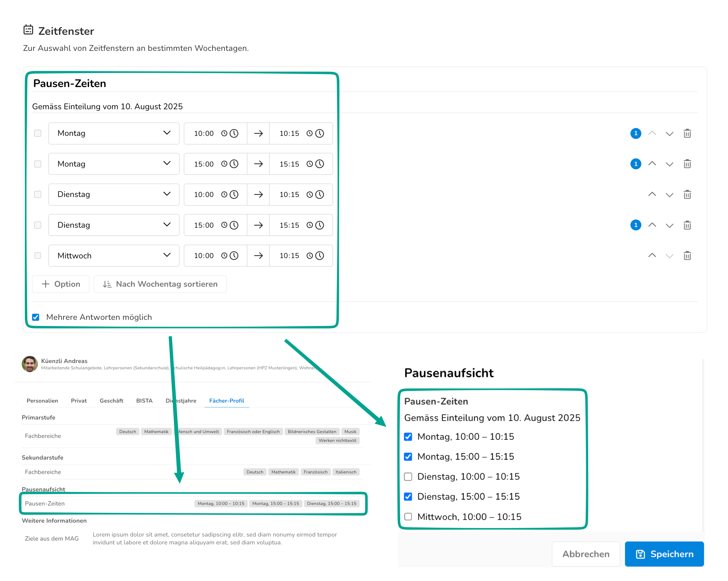Delete the Mittwoch 10:00 row with the trash icon
Image resolution: width=728 pixels, height=581 pixels.
click(x=687, y=256)
